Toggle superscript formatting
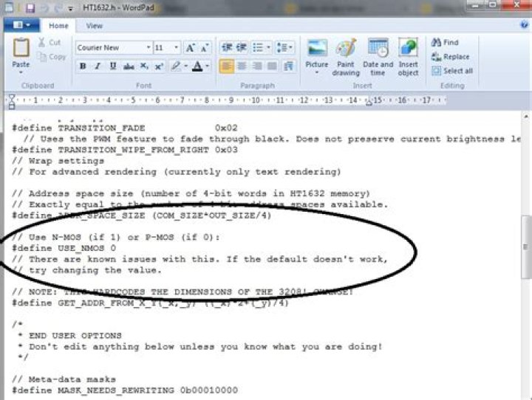The width and height of the screenshot is (532, 400). point(159,66)
